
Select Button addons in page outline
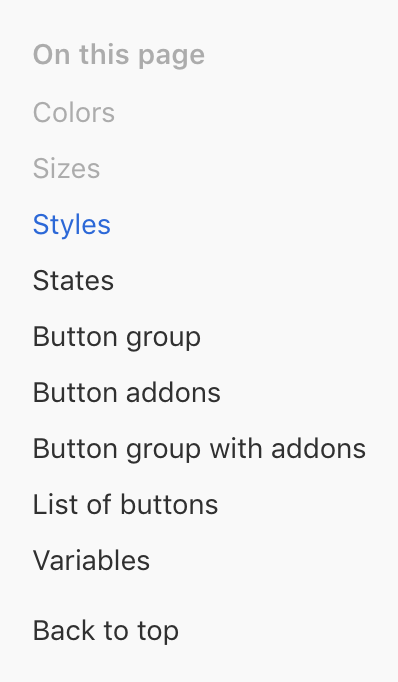point(127,393)
